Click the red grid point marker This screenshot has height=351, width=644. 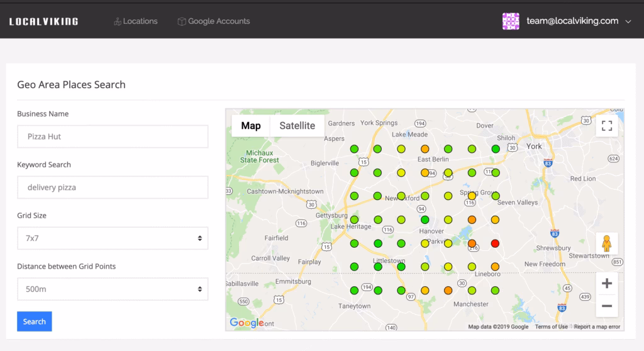pos(495,243)
